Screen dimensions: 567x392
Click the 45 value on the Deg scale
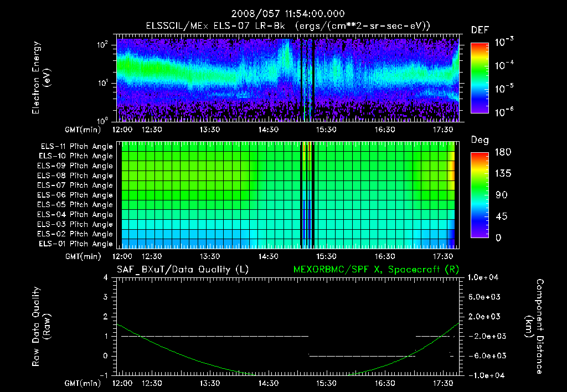pyautogui.click(x=503, y=216)
